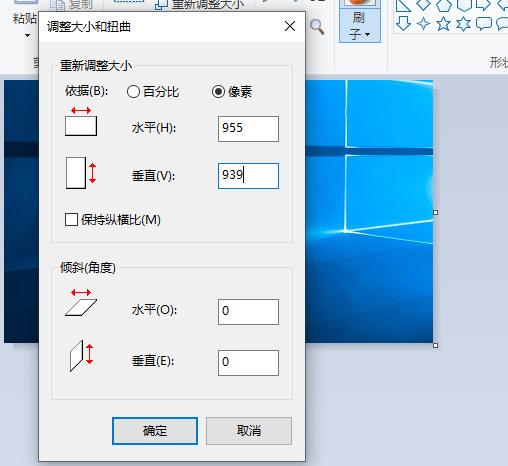Click the horizontal skew illustration icon
This screenshot has width=508, height=466.
click(x=81, y=302)
